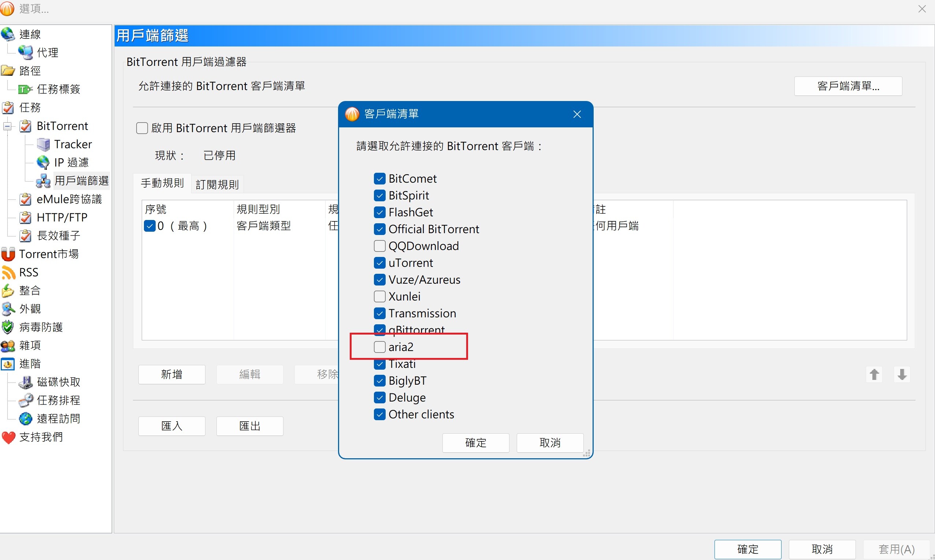935x560 pixels.
Task: Switch to 訂閱規則 tab
Action: [x=217, y=184]
